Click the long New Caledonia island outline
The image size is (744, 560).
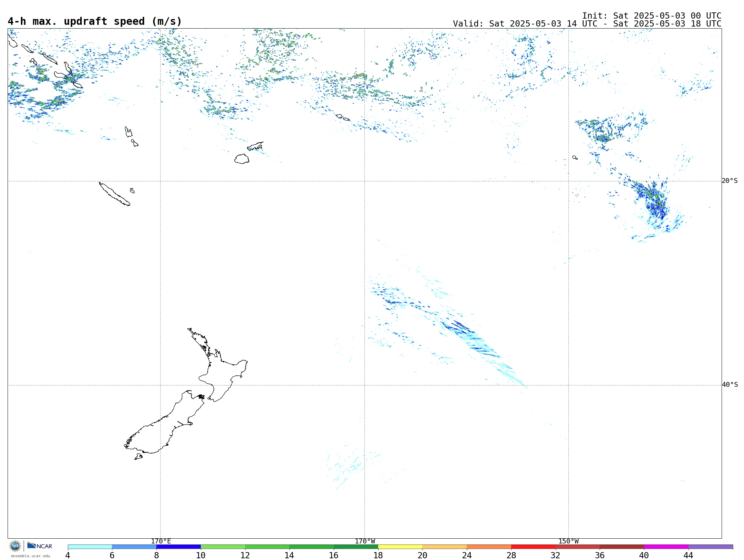pos(114,194)
